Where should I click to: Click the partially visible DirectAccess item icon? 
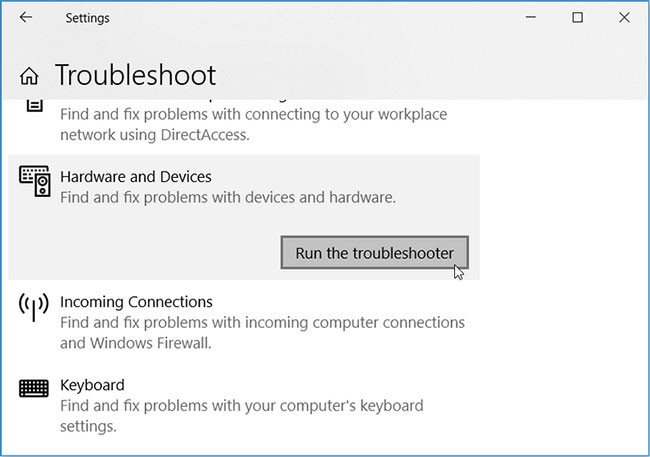(34, 104)
